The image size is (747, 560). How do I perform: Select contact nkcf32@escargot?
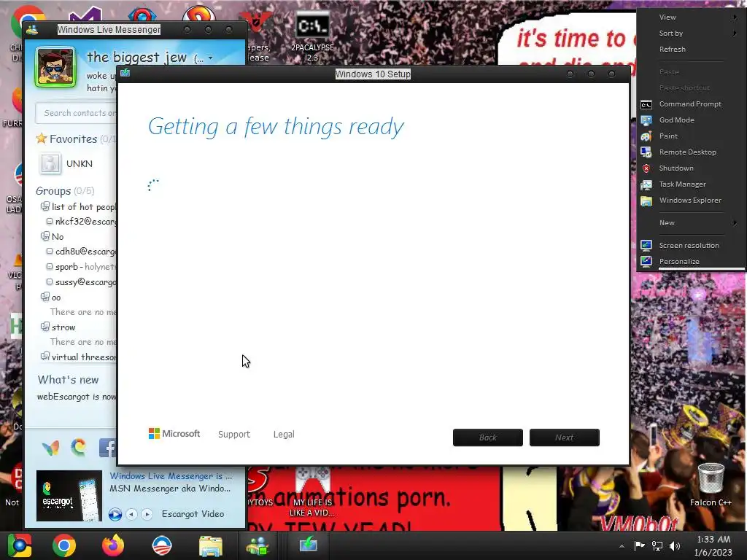[x=82, y=222]
